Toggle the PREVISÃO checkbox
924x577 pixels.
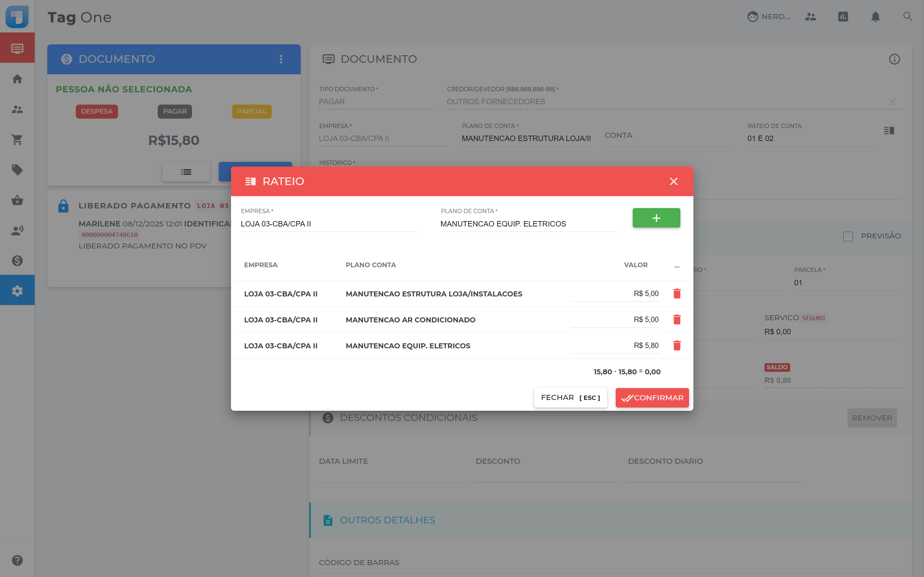pos(847,236)
